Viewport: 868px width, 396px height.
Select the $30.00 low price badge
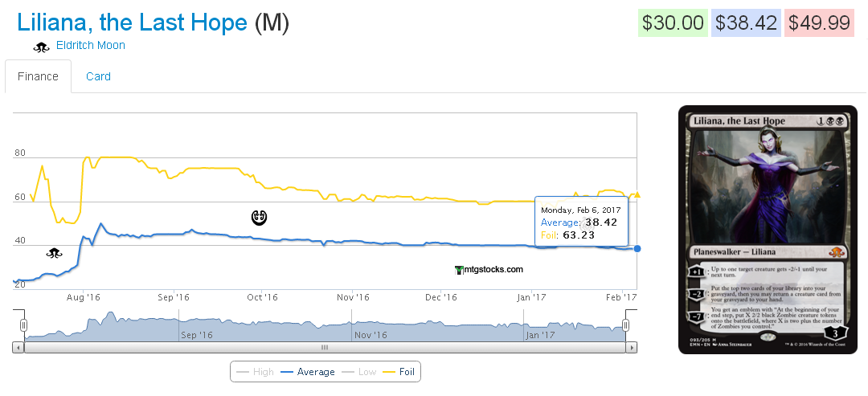673,22
